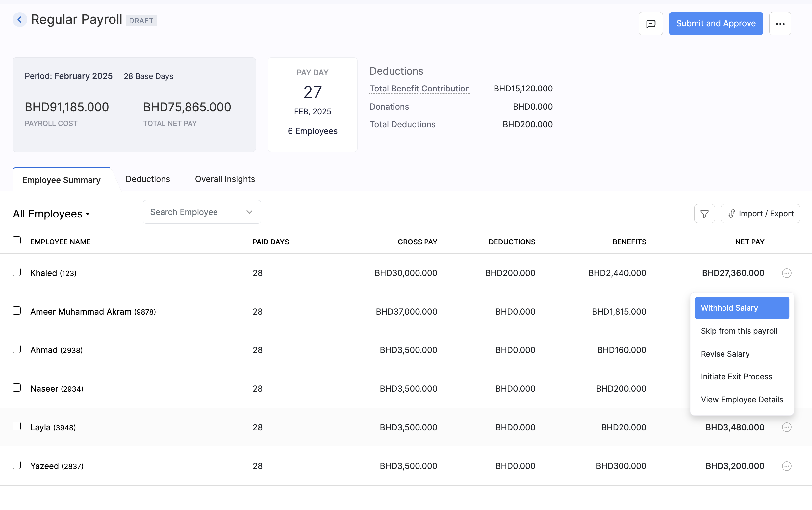Open row actions menu for Naseer

[786, 388]
